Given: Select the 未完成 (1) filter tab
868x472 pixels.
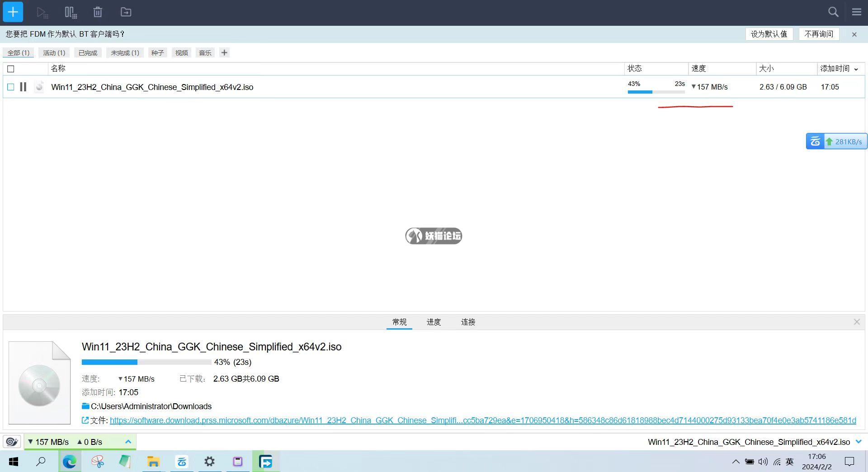Looking at the screenshot, I should 125,53.
